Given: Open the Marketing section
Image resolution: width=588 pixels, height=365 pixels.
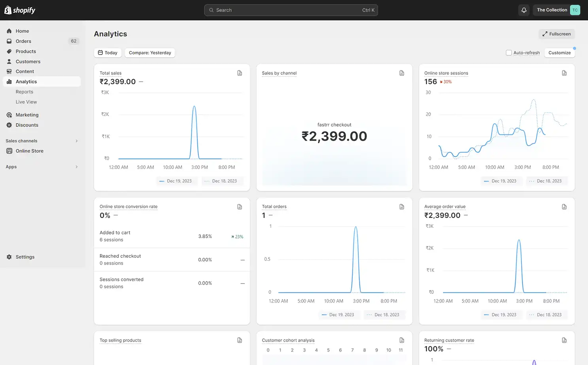Looking at the screenshot, I should coord(27,115).
